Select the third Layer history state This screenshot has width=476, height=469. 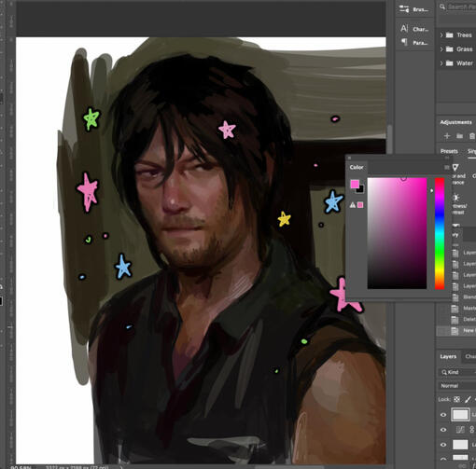click(464, 275)
